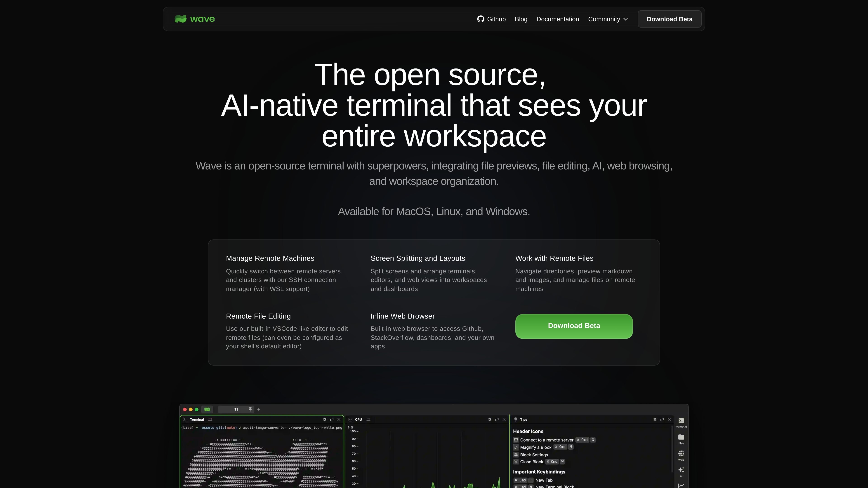
Task: Click the "Work with Remote Files" heading
Action: (x=554, y=258)
